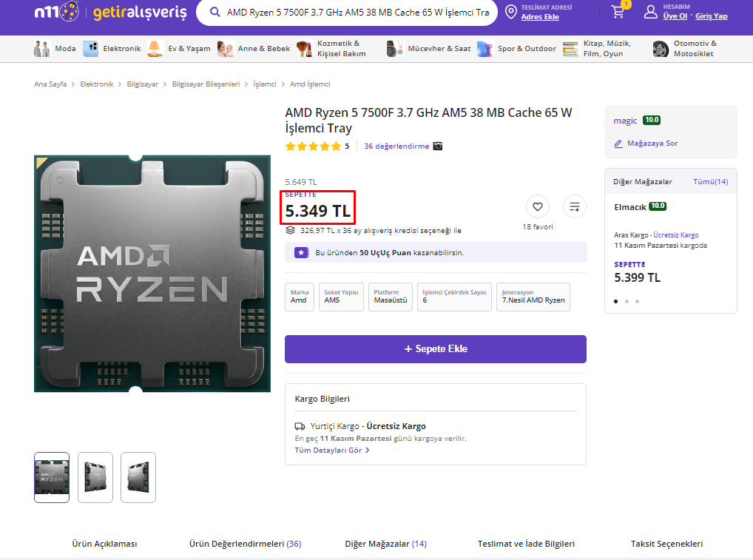
Task: Click the search field with product name
Action: [x=357, y=12]
